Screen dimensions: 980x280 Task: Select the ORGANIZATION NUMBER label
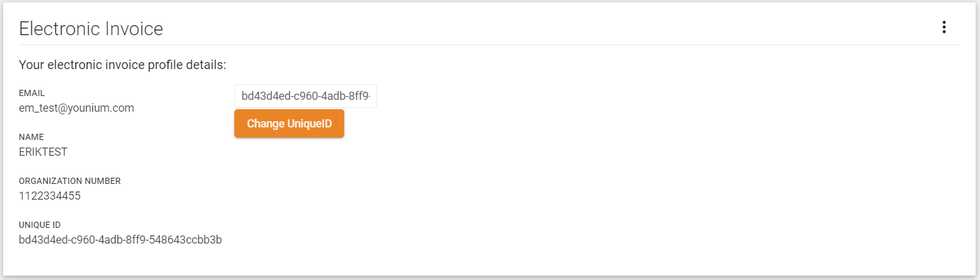tap(70, 181)
